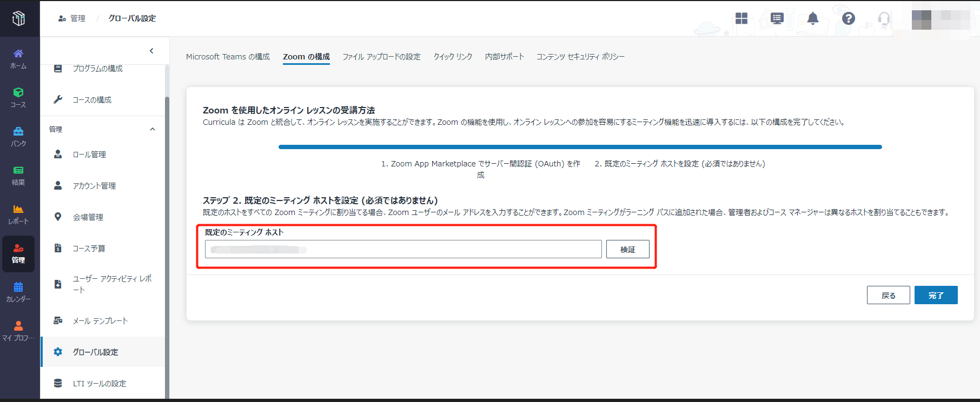Click the Curricula logo icon
The image size is (980, 402).
19,18
